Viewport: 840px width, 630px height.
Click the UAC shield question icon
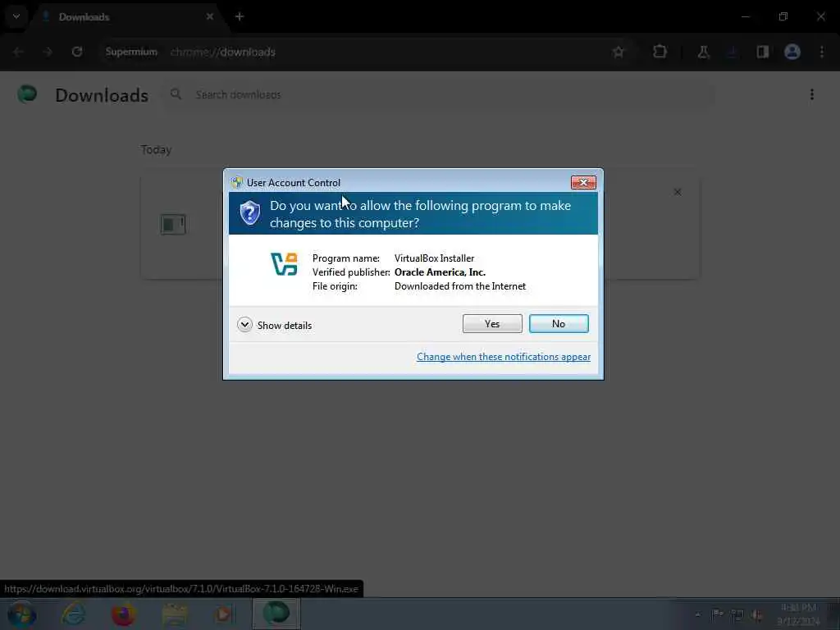pyautogui.click(x=249, y=213)
